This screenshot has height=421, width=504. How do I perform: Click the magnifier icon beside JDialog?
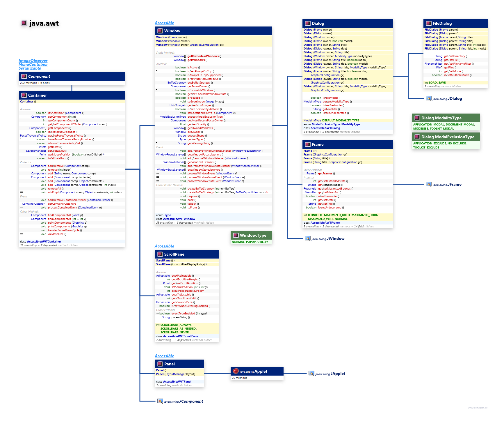(428, 98)
